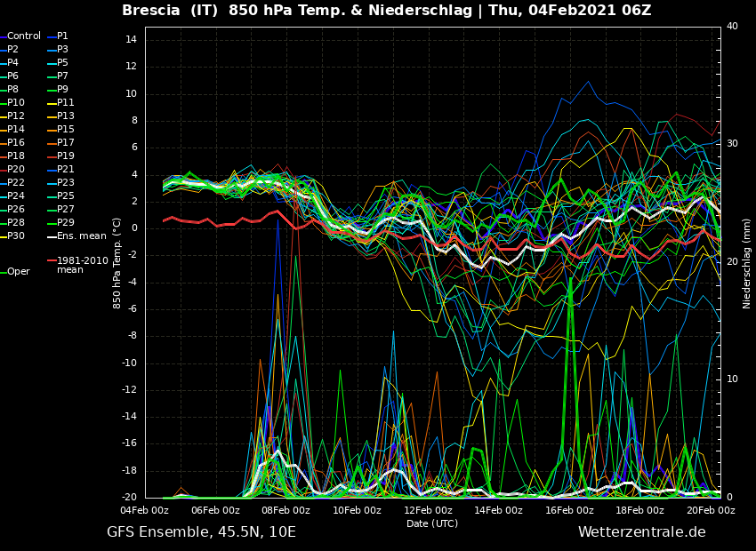The height and width of the screenshot is (551, 756).
Task: Click the '08Feb 00z' date label
Action: click(x=286, y=510)
